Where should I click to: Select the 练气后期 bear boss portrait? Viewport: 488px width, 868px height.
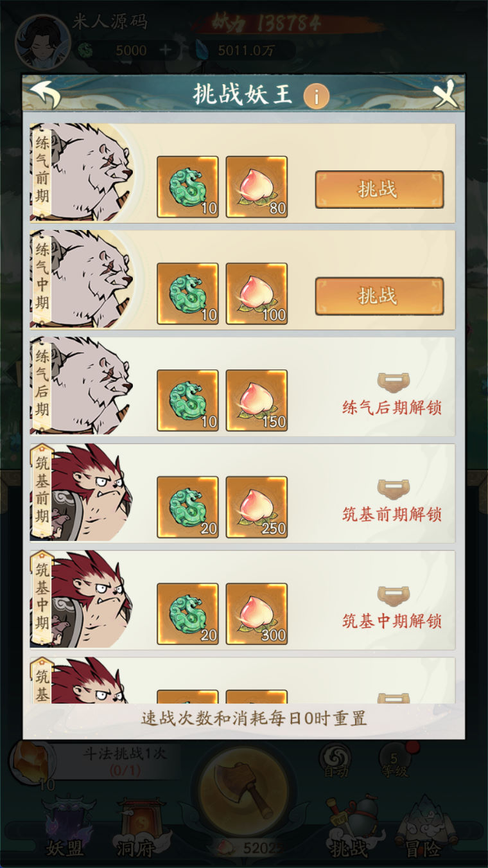coord(82,385)
